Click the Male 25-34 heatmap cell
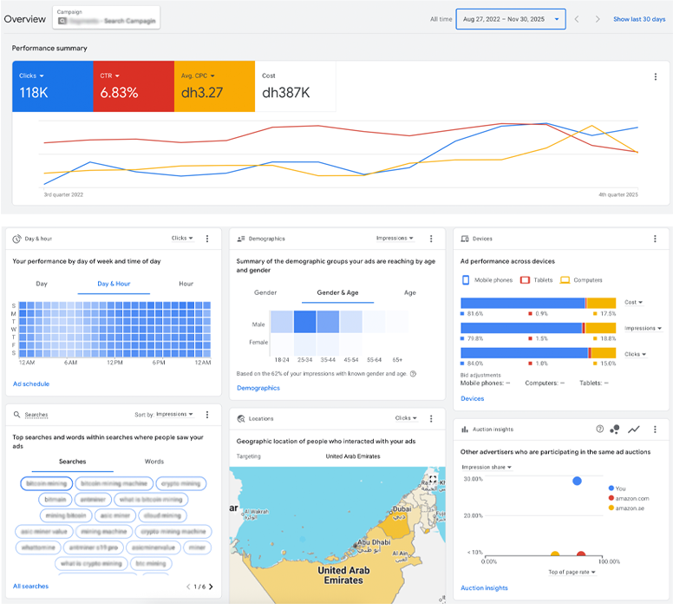 pos(304,323)
